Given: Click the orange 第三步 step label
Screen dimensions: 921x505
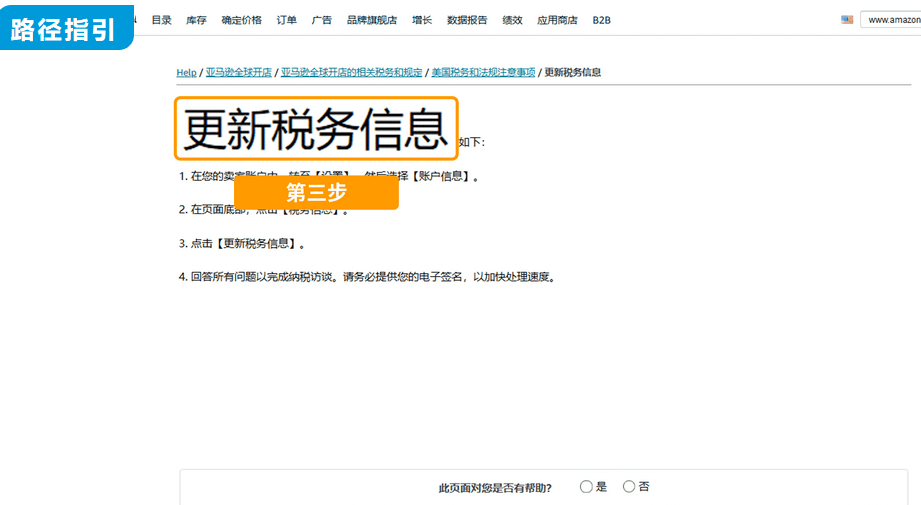Looking at the screenshot, I should [x=316, y=192].
